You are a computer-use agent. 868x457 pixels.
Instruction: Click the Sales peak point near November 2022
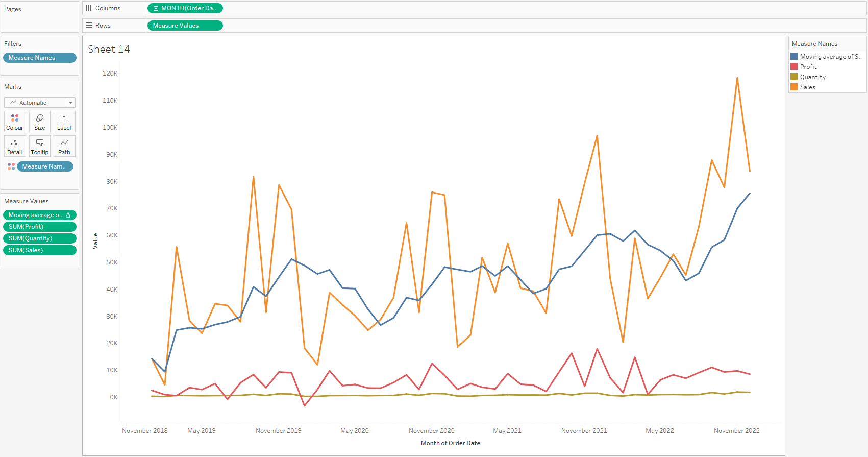point(737,78)
